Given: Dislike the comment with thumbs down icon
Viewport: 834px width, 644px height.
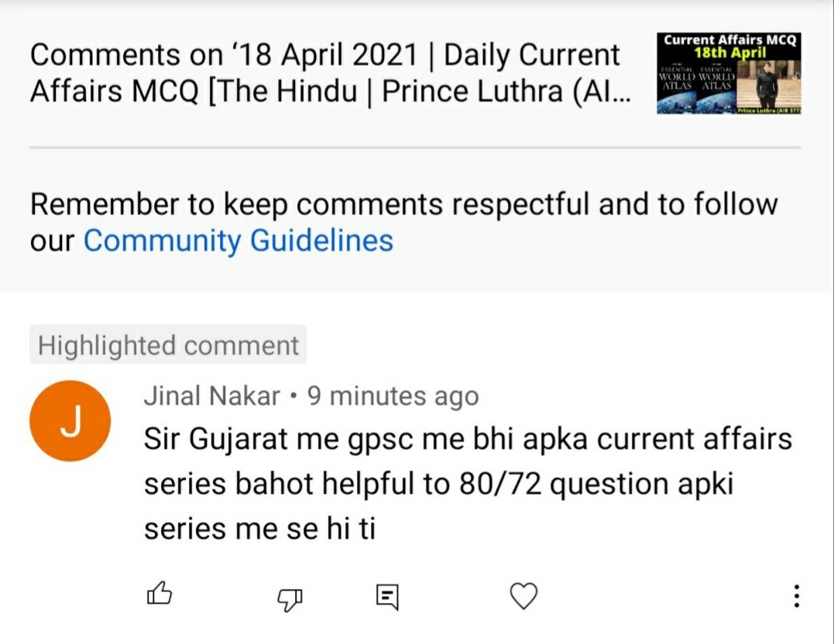Looking at the screenshot, I should pos(290,596).
